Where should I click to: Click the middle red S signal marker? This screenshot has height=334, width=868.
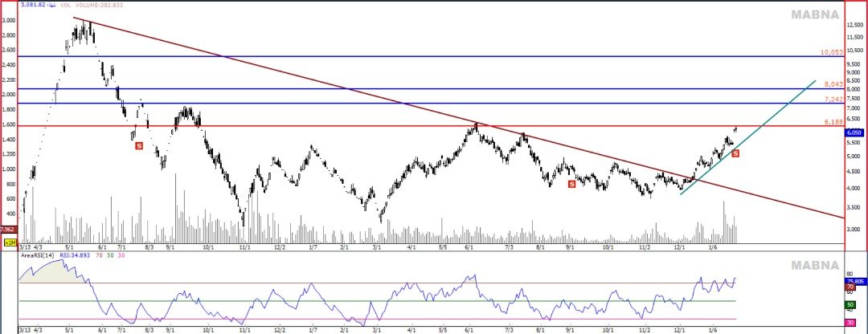coord(571,184)
